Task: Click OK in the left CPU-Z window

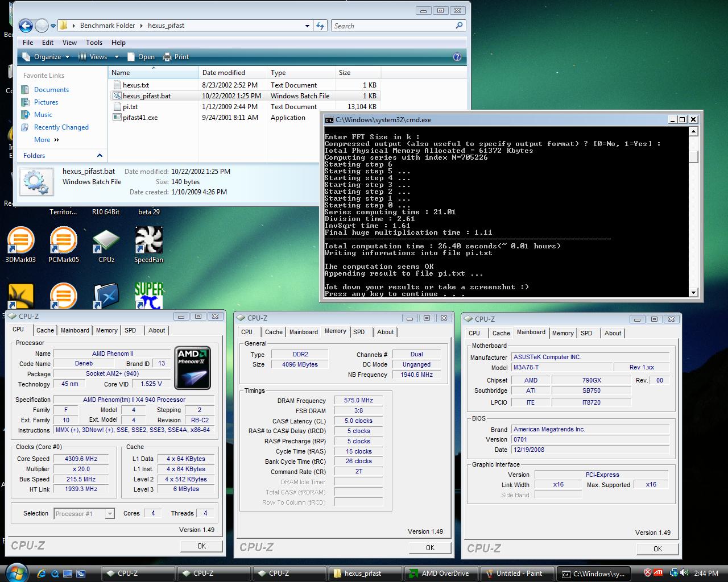Action: [201, 546]
